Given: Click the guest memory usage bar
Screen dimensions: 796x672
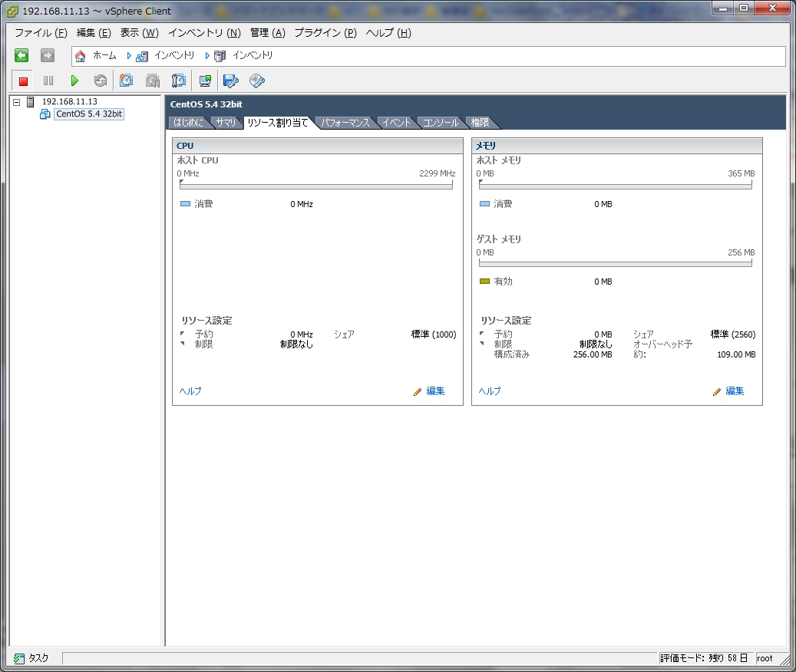Looking at the screenshot, I should pyautogui.click(x=616, y=264).
